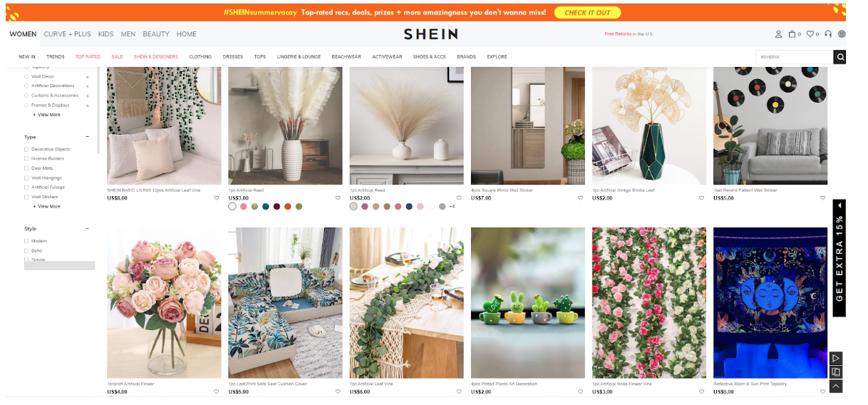
Task: Check the Decorative Objects filter
Action: tap(26, 149)
